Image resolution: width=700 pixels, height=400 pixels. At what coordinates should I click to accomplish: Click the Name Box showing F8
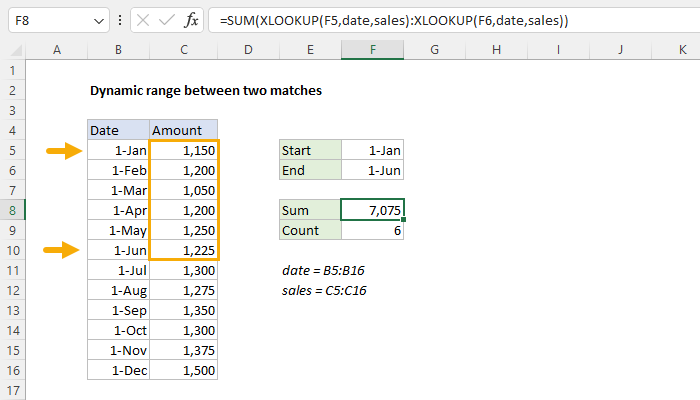(45, 20)
